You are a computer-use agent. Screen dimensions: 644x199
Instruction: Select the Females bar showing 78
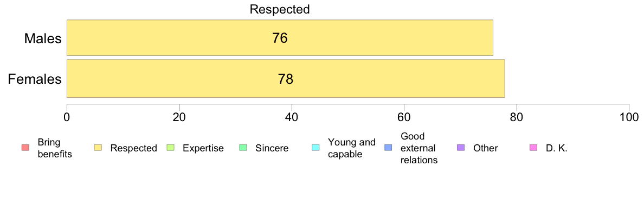(286, 78)
